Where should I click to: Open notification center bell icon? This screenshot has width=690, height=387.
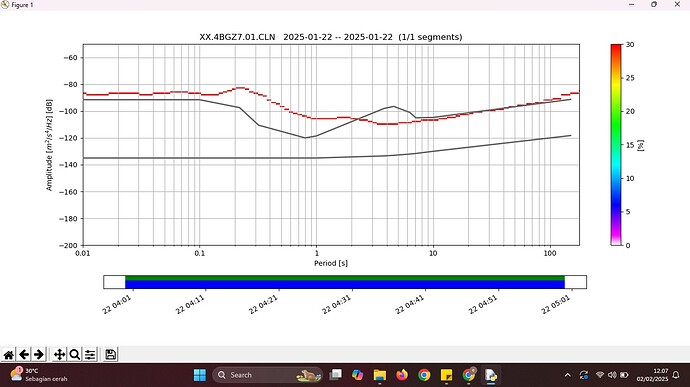tap(676, 375)
